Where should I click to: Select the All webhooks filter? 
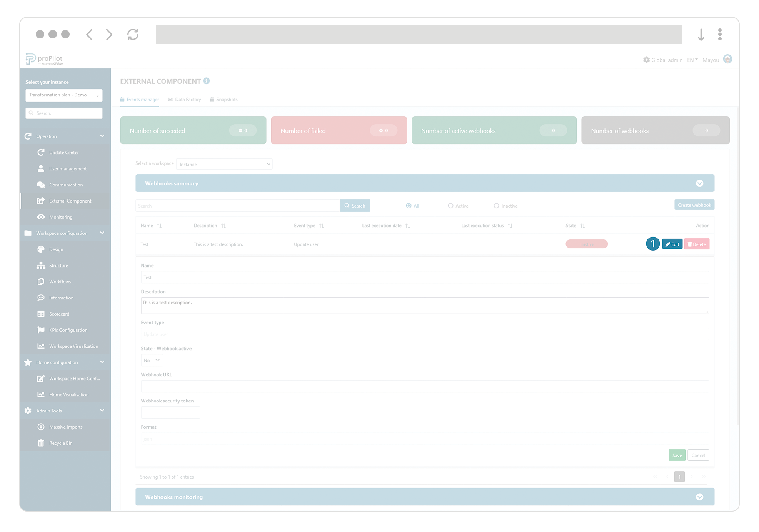coord(409,206)
